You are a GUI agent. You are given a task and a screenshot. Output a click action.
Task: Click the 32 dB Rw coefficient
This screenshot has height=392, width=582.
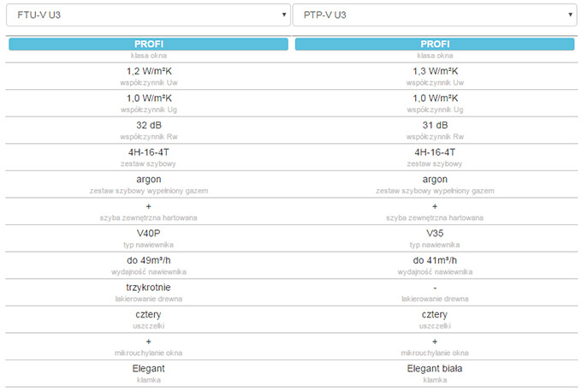pos(149,125)
